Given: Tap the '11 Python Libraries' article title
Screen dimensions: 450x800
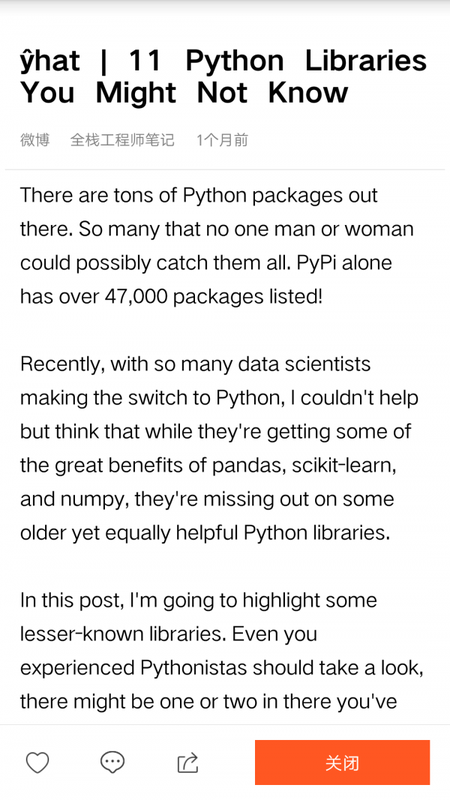Looking at the screenshot, I should (x=223, y=77).
